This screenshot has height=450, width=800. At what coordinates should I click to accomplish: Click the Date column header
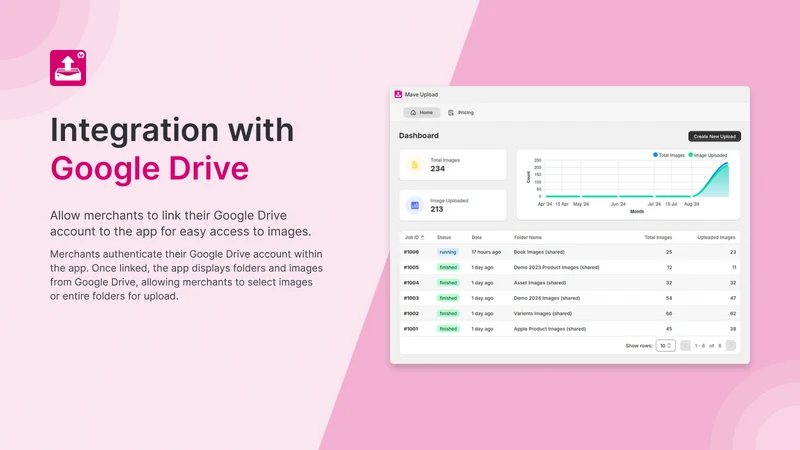(477, 237)
